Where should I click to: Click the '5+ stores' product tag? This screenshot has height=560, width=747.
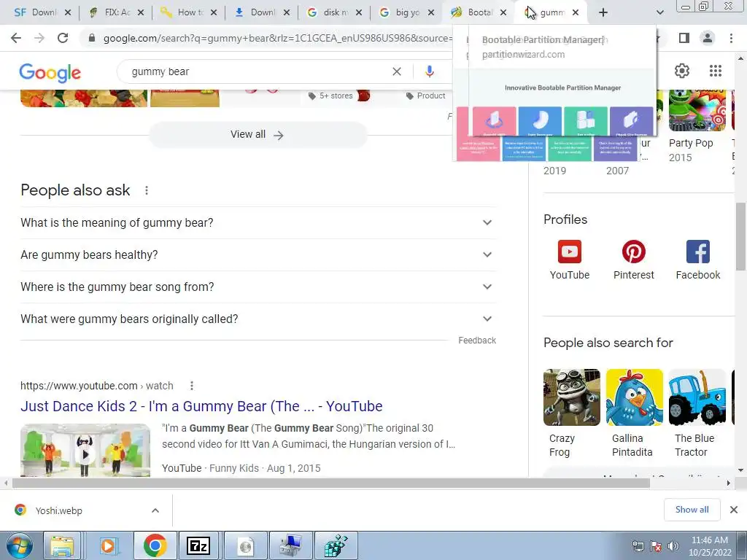330,96
